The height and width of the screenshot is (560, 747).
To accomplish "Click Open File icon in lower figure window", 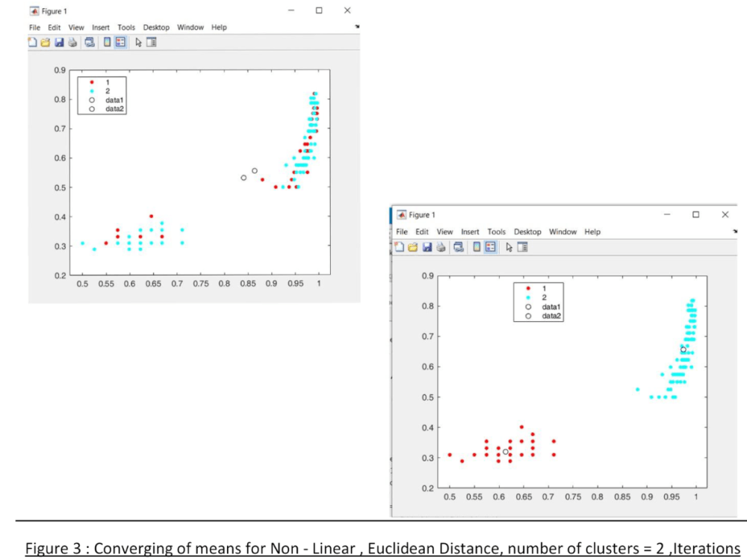I will point(412,246).
